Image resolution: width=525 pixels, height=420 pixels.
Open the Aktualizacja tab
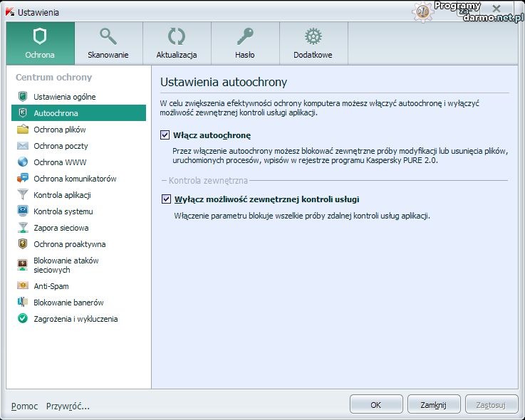click(177, 43)
